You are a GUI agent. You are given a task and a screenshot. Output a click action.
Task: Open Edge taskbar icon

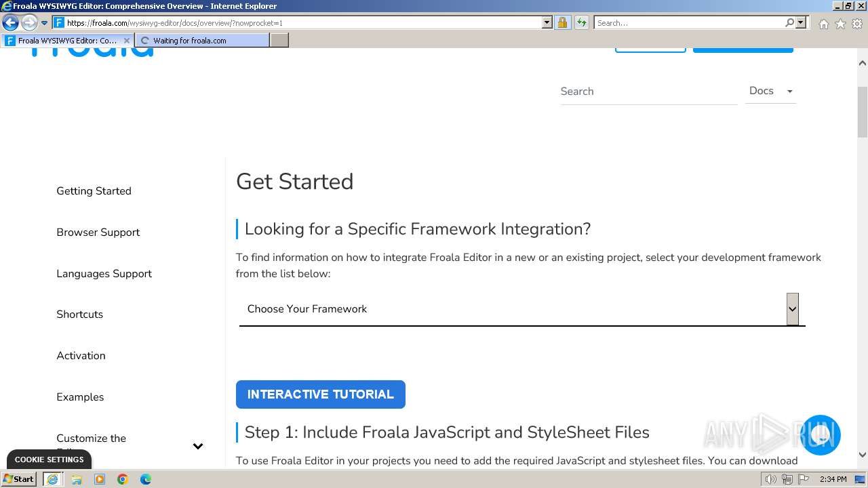(146, 479)
